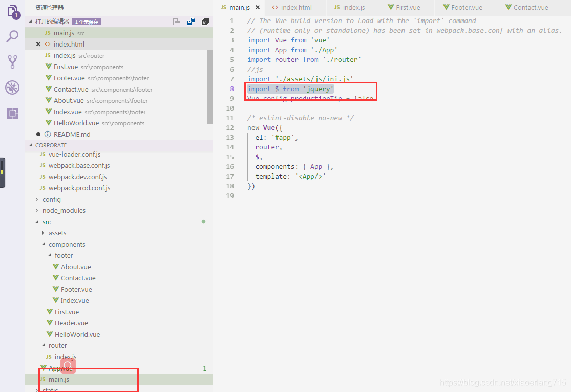The width and height of the screenshot is (571, 392).
Task: Click the explorer panel title text
Action: point(50,8)
